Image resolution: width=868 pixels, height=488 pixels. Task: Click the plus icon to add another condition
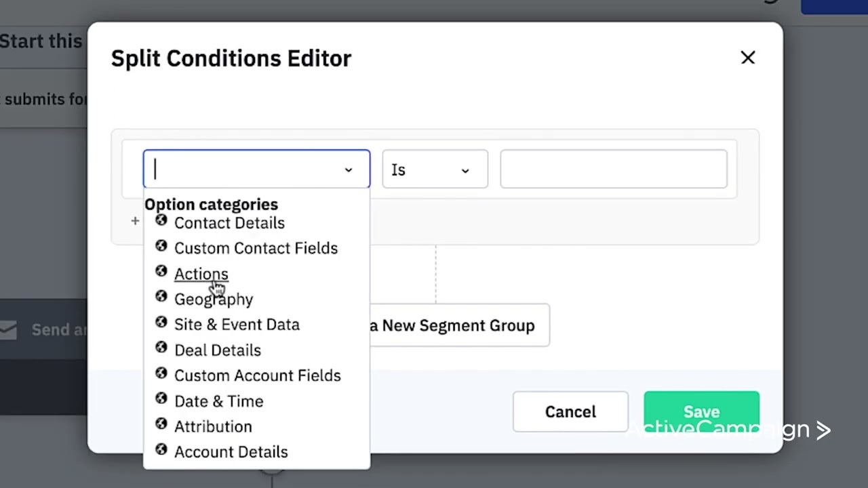(x=135, y=221)
